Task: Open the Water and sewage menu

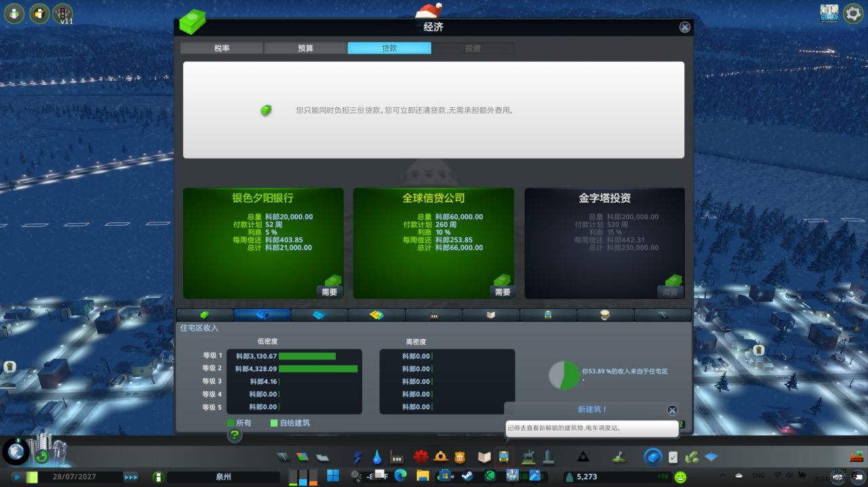Action: click(x=377, y=457)
